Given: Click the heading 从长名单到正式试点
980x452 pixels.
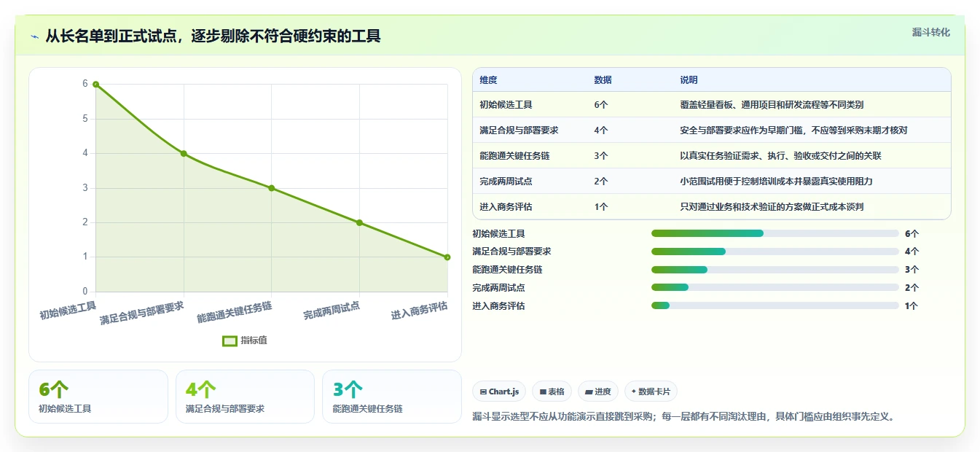Looking at the screenshot, I should [x=213, y=36].
